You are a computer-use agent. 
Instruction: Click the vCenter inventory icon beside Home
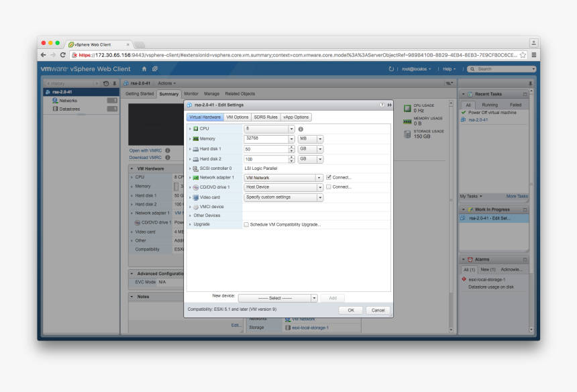(155, 69)
